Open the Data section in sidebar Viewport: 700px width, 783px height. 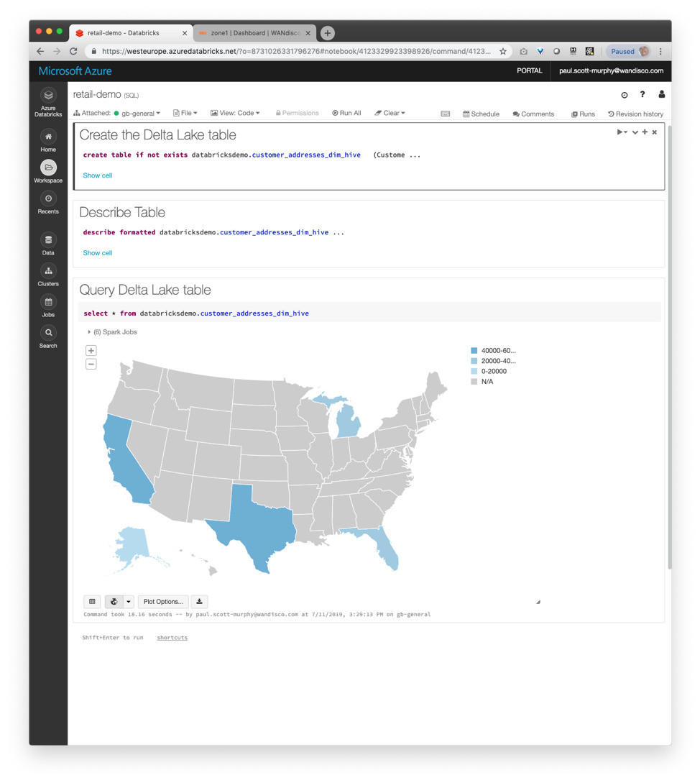point(48,241)
